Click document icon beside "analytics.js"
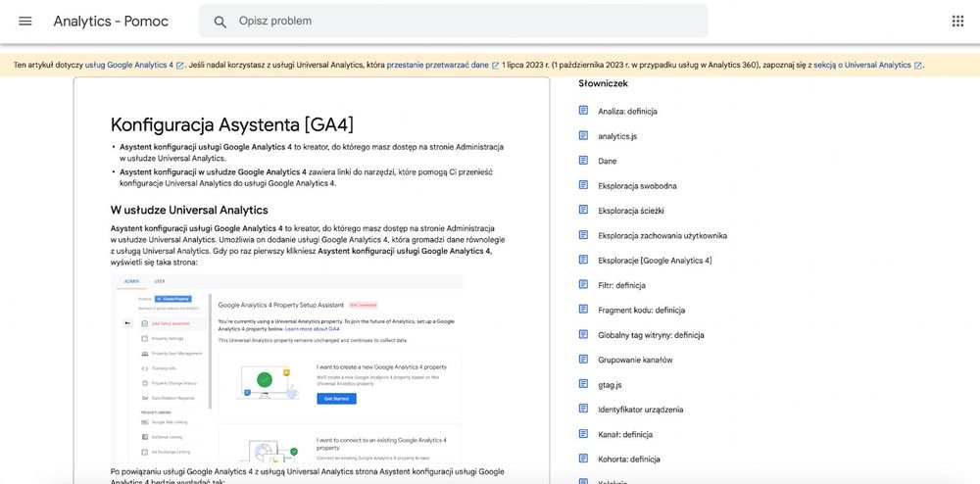 583,135
